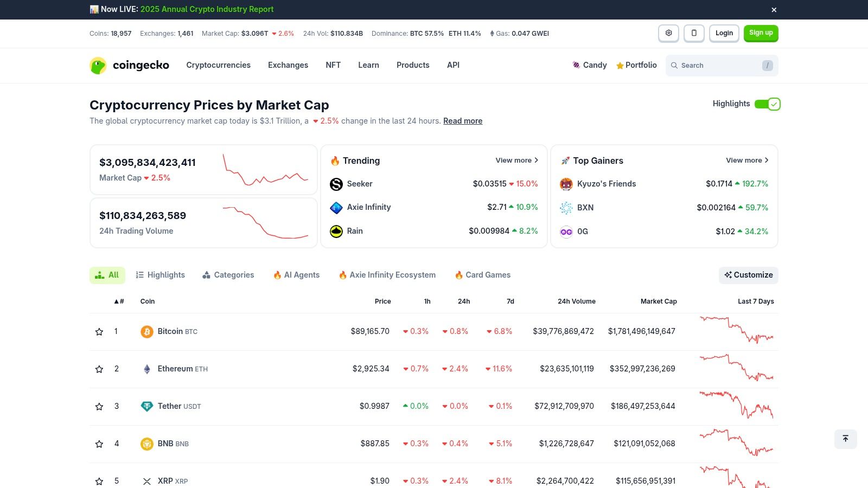The image size is (868, 488).
Task: Click the CoinGecko logo
Action: [x=129, y=65]
